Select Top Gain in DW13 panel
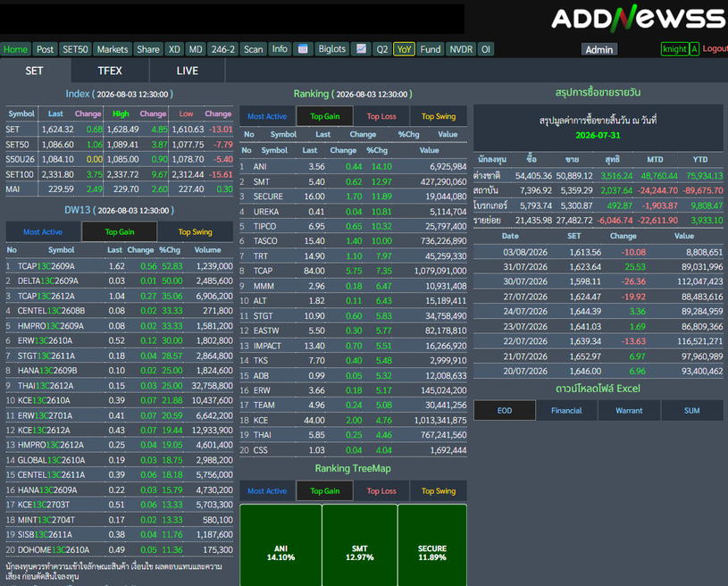Viewport: 728px width, 586px height. click(120, 231)
